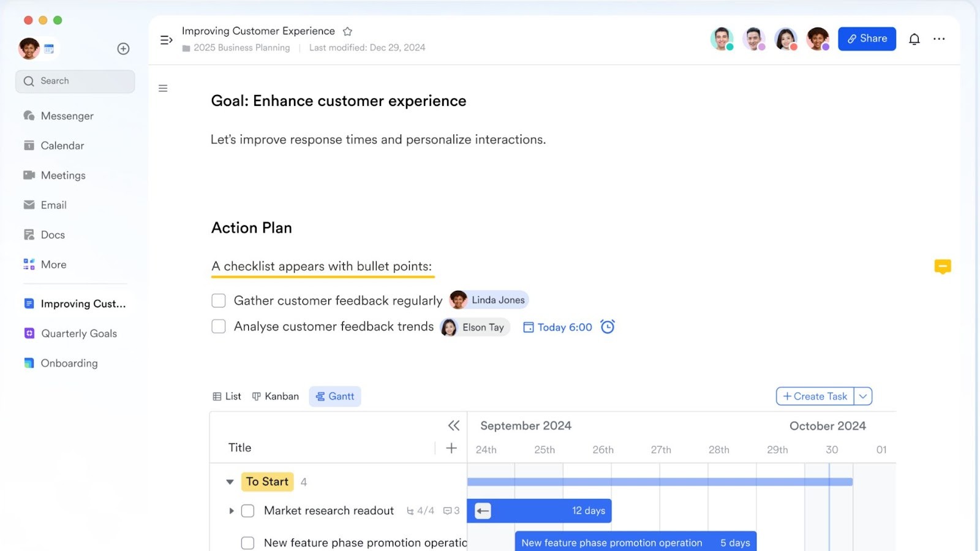Click the Today 6:00 due date
Viewport: 980px width, 551px height.
tap(557, 328)
